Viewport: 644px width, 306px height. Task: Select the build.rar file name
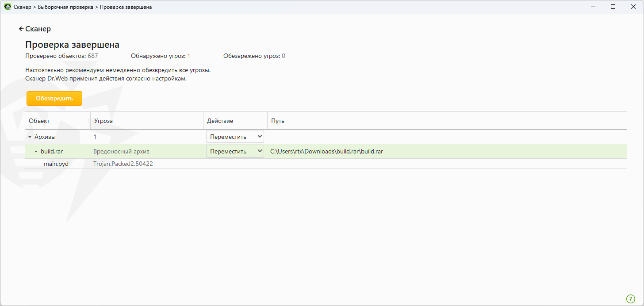[x=52, y=151]
